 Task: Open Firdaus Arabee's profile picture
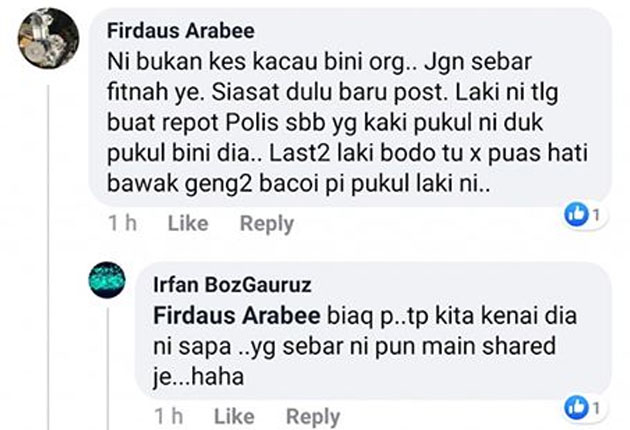[48, 38]
